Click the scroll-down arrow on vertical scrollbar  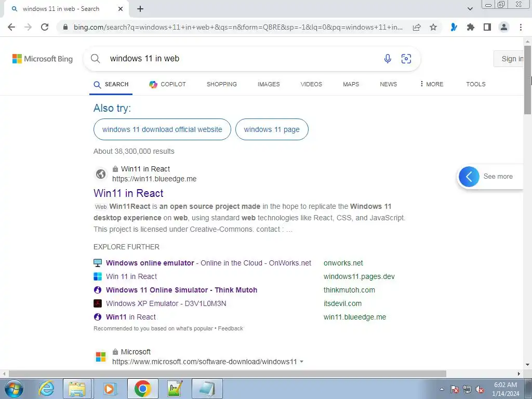click(x=528, y=365)
